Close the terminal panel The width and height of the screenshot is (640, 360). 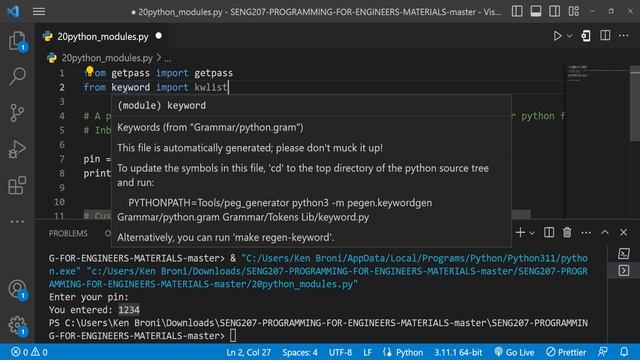click(624, 233)
